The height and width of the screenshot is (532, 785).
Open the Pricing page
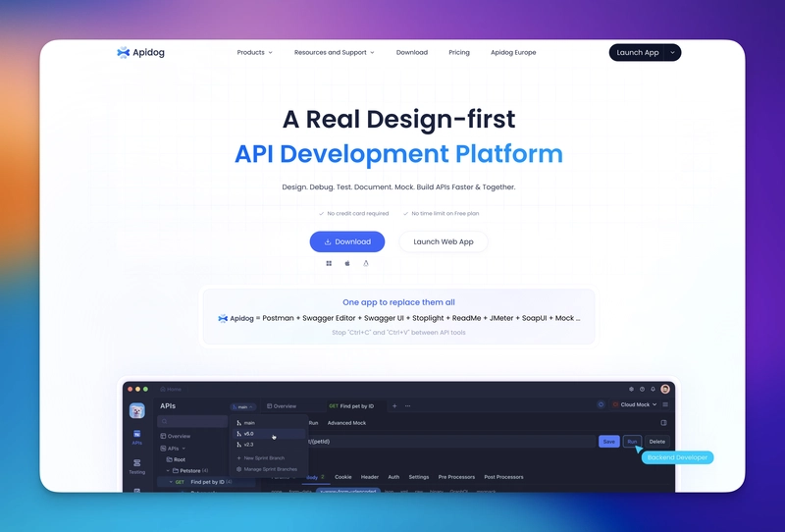(458, 52)
